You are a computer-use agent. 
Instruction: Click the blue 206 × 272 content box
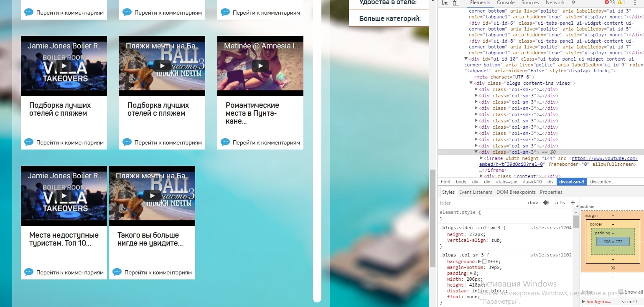[x=613, y=241]
